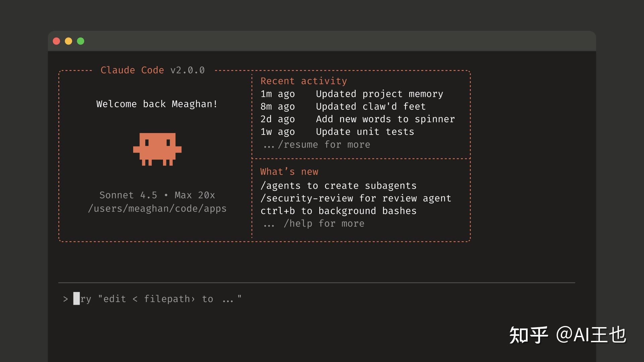This screenshot has width=644, height=362.
Task: Click the ctrl+b background bashes tip
Action: click(338, 211)
